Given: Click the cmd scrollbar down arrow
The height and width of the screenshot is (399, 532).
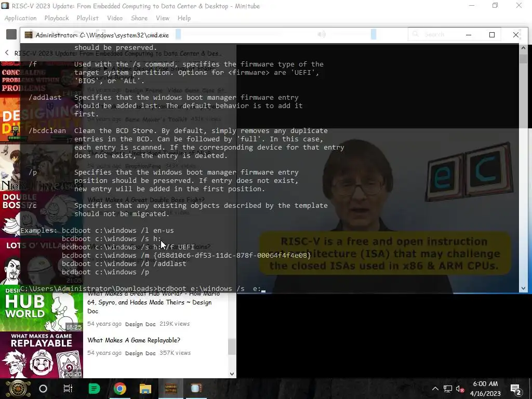Looking at the screenshot, I should [523, 288].
